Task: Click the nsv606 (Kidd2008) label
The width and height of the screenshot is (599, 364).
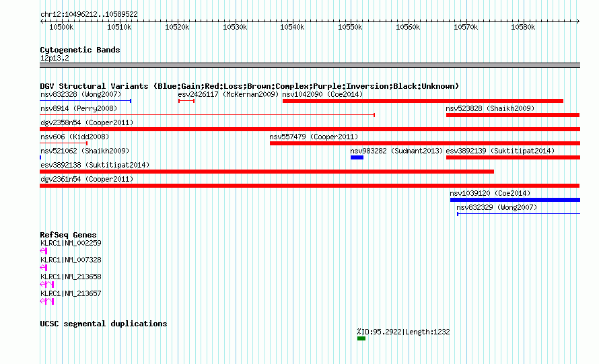Action: pos(75,137)
